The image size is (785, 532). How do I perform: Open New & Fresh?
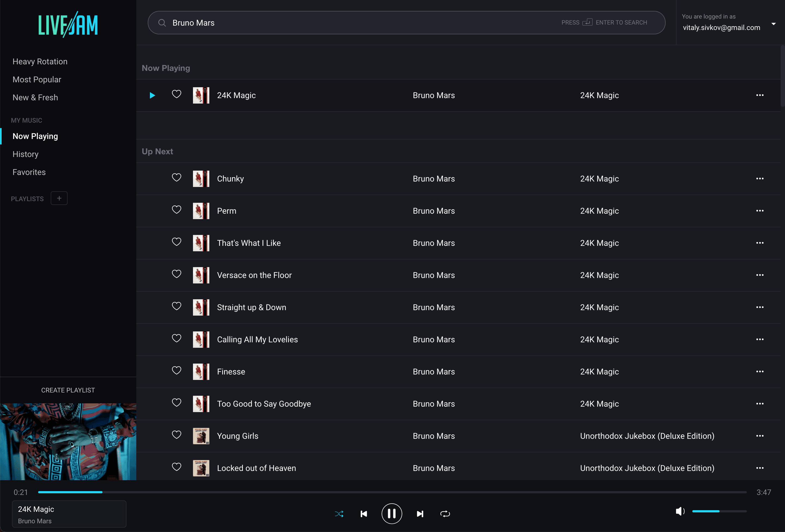(35, 97)
